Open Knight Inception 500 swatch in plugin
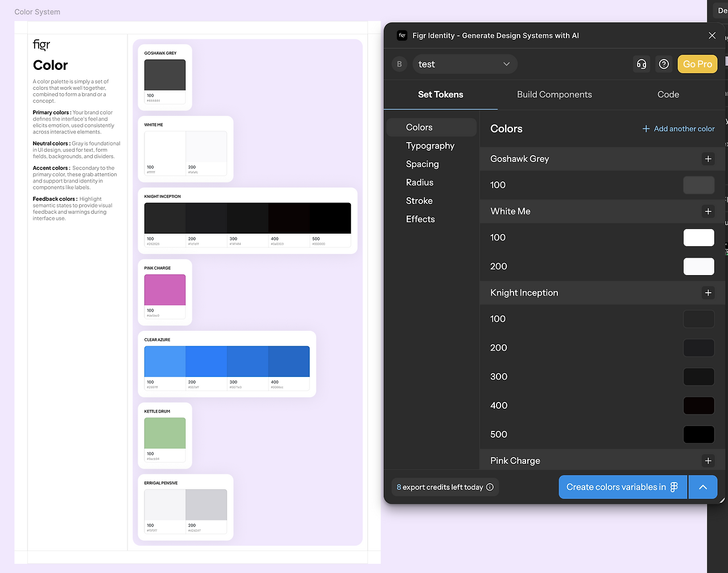728x573 pixels. pos(699,435)
